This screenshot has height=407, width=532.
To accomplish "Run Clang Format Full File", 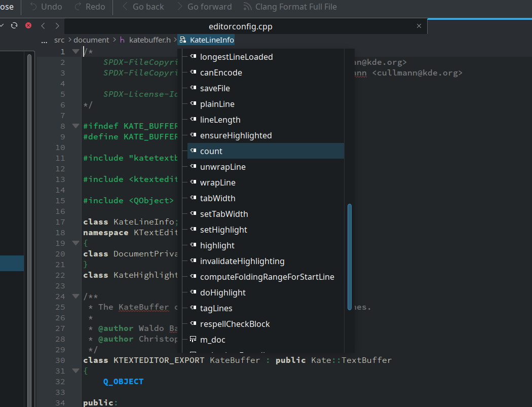I will tap(290, 7).
